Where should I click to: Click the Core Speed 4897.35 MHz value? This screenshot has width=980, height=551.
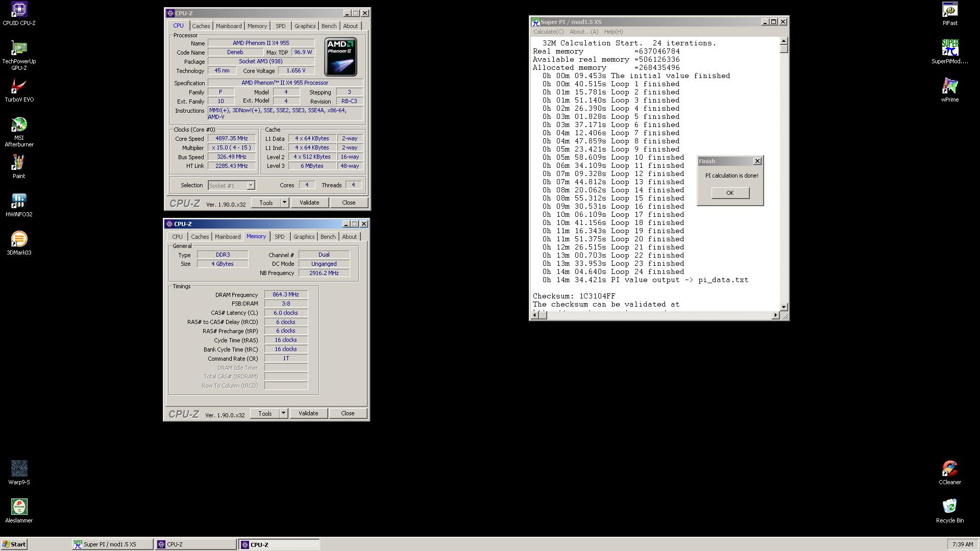tap(232, 139)
